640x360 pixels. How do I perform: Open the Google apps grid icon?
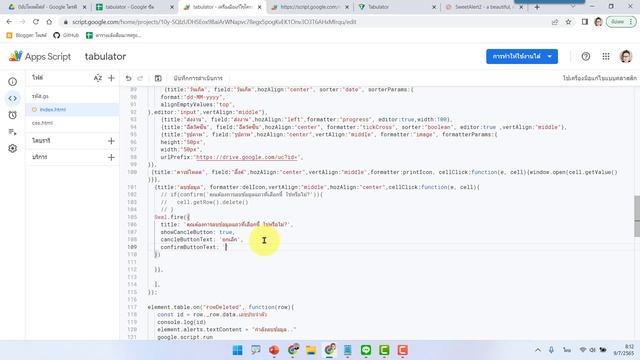click(606, 57)
